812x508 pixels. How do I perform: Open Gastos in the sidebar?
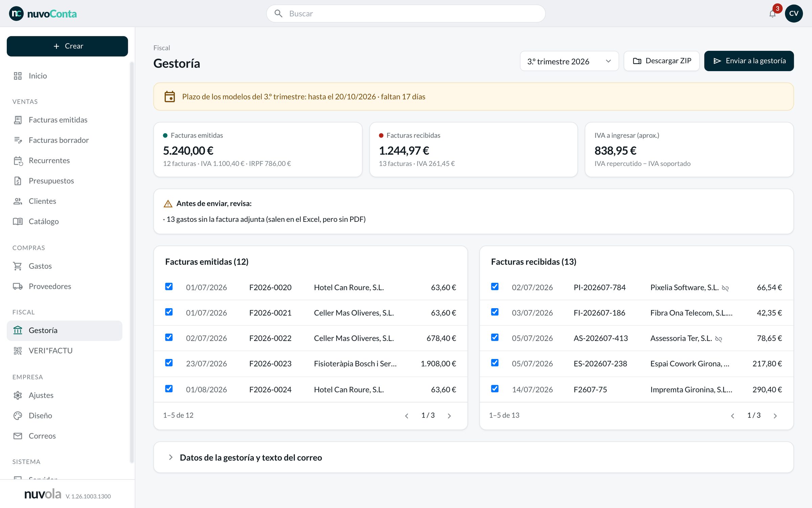(x=64, y=266)
